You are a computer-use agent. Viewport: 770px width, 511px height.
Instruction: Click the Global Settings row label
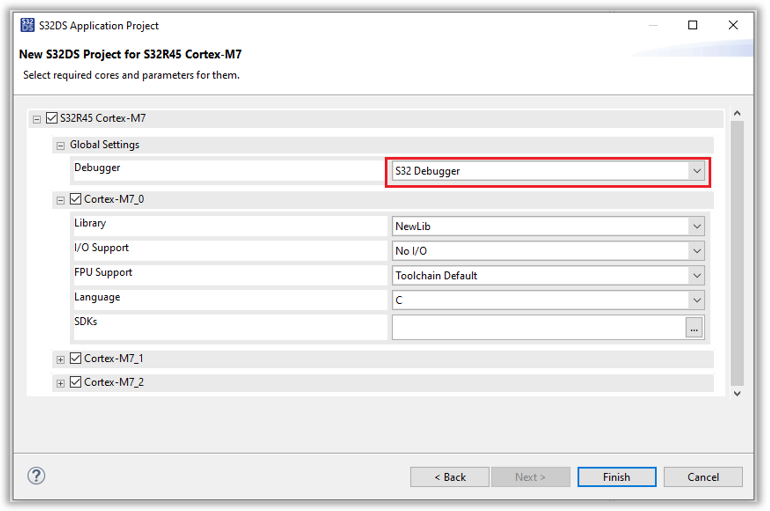point(105,145)
